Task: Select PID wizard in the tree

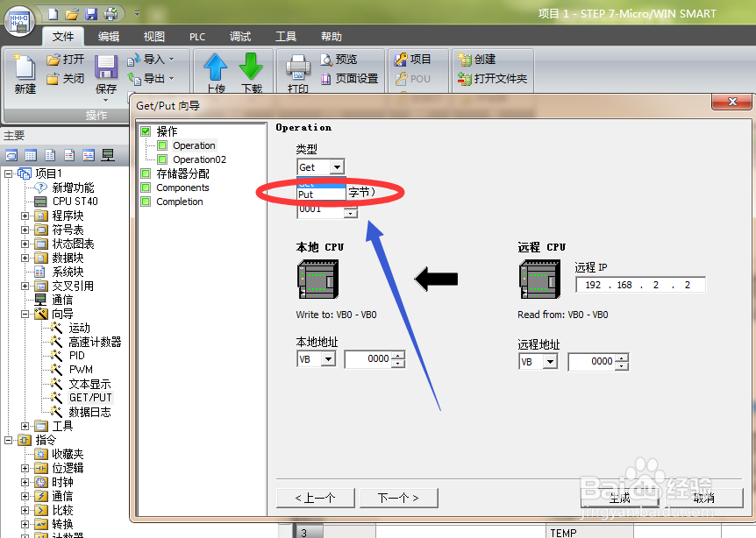Action: point(76,356)
